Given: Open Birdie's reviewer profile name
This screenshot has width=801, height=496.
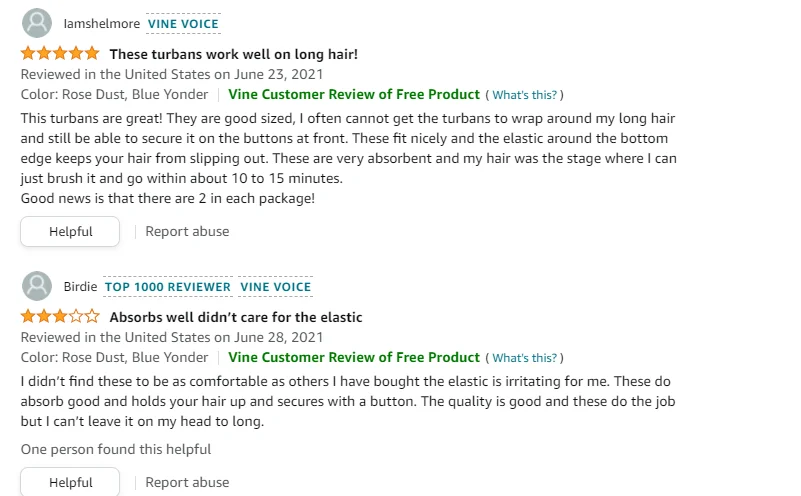Looking at the screenshot, I should tap(80, 287).
